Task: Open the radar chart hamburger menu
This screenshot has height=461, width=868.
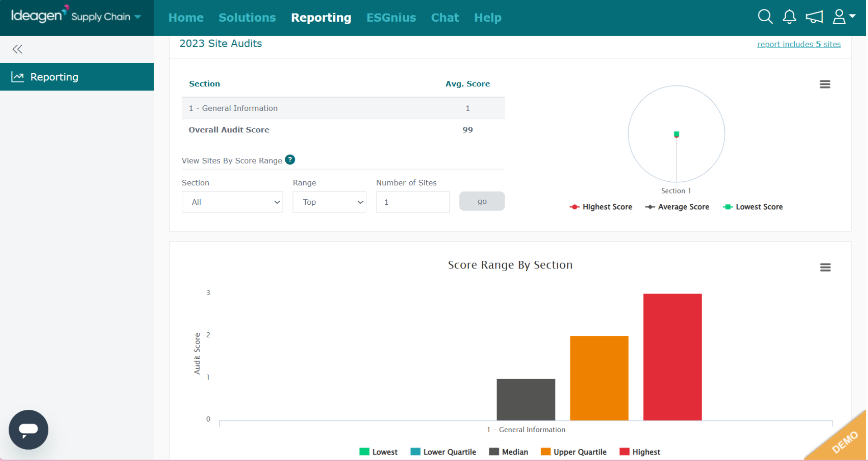Action: click(825, 84)
